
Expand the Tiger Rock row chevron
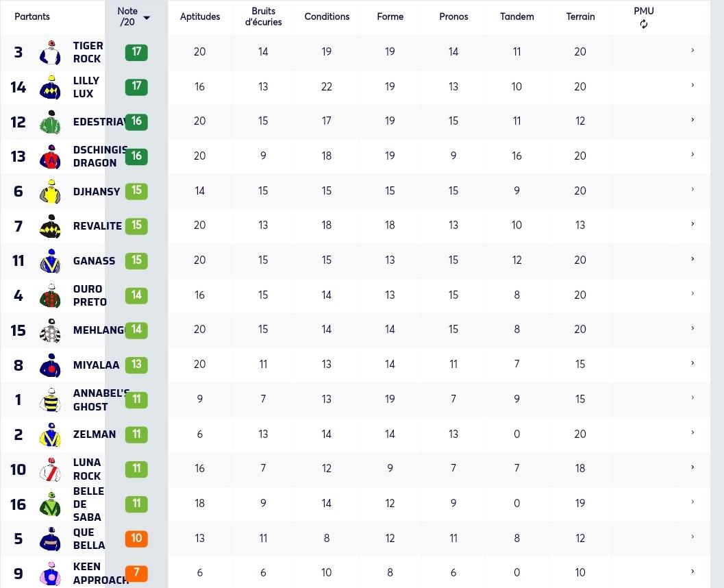pyautogui.click(x=692, y=50)
